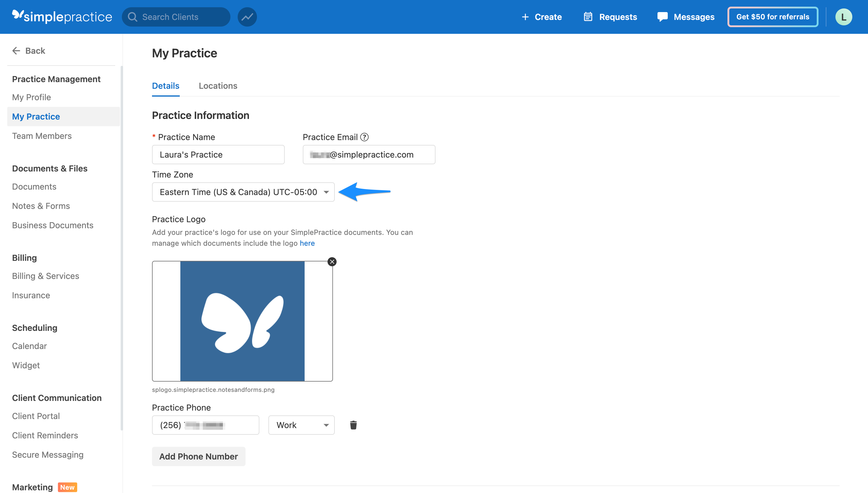Remove the uploaded practice logo

(332, 261)
